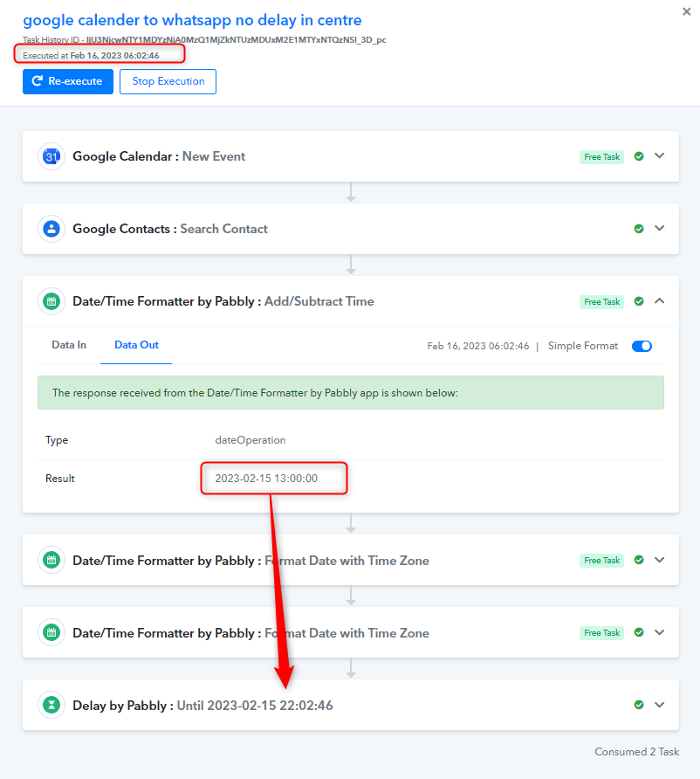This screenshot has height=779, width=700.
Task: Click the Free Task badge on Add/Subtract Time step
Action: coord(601,302)
